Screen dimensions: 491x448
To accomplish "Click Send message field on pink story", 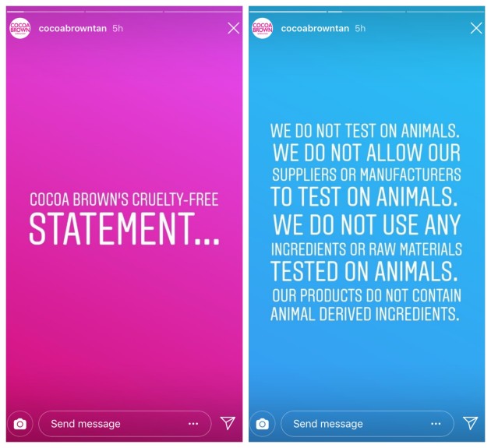I will (109, 424).
